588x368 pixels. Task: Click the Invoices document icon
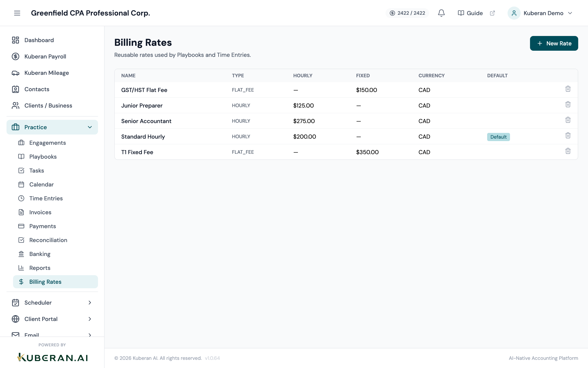[x=21, y=212]
